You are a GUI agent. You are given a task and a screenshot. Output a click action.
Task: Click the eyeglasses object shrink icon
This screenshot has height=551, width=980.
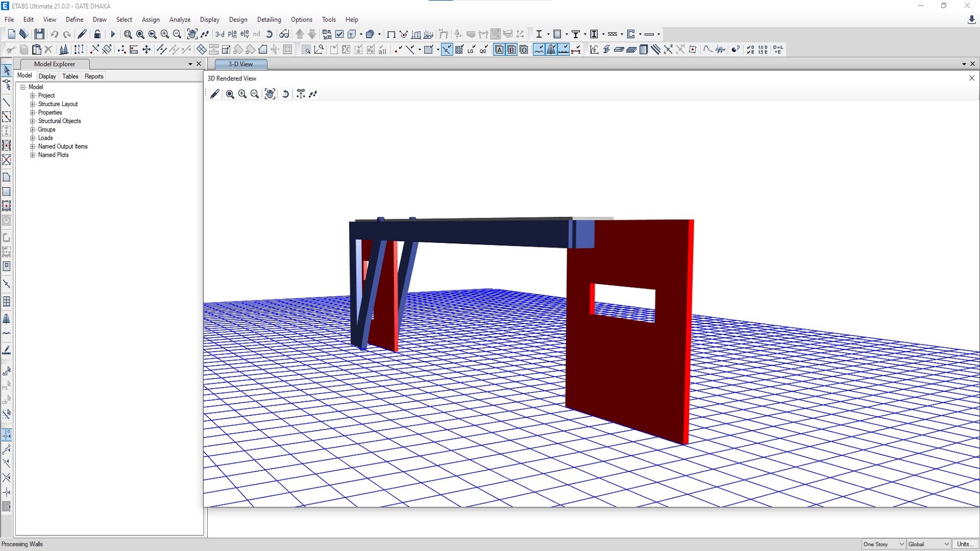pyautogui.click(x=284, y=34)
